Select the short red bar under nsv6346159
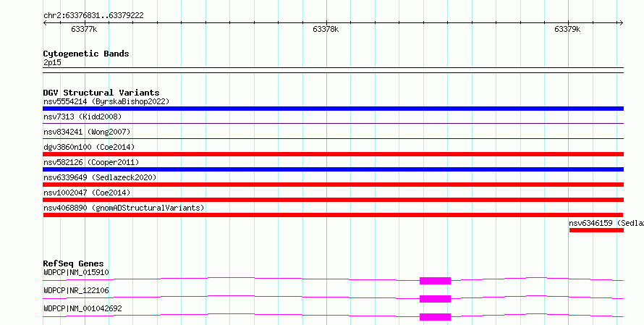 click(x=596, y=230)
